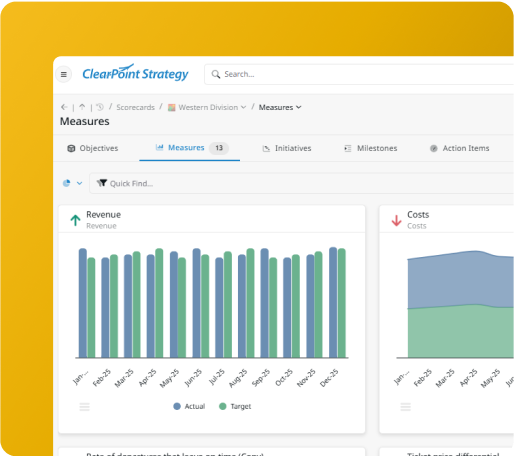
Task: Click the Western Division scorecard icon
Action: (x=171, y=107)
